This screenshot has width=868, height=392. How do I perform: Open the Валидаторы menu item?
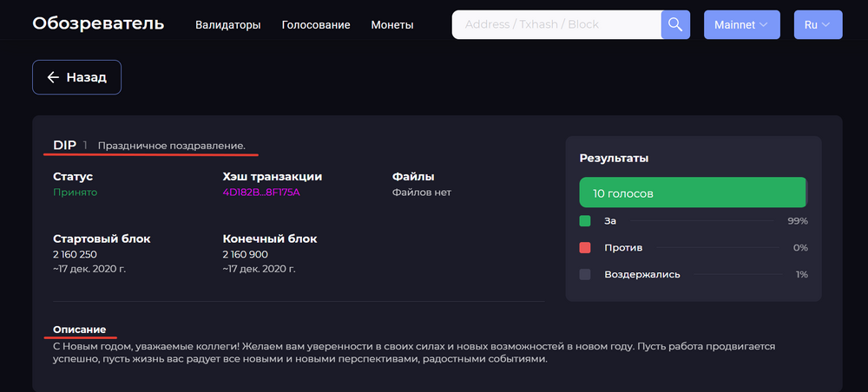(228, 25)
